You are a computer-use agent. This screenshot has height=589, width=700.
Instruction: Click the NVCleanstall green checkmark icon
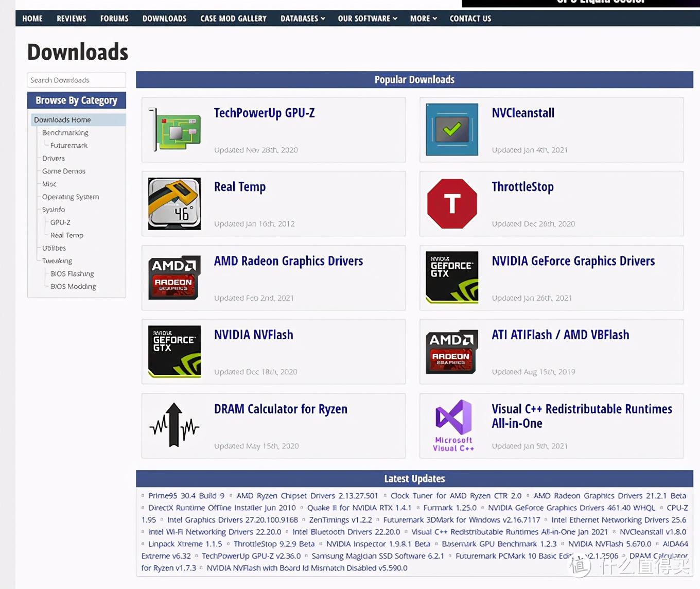[452, 130]
